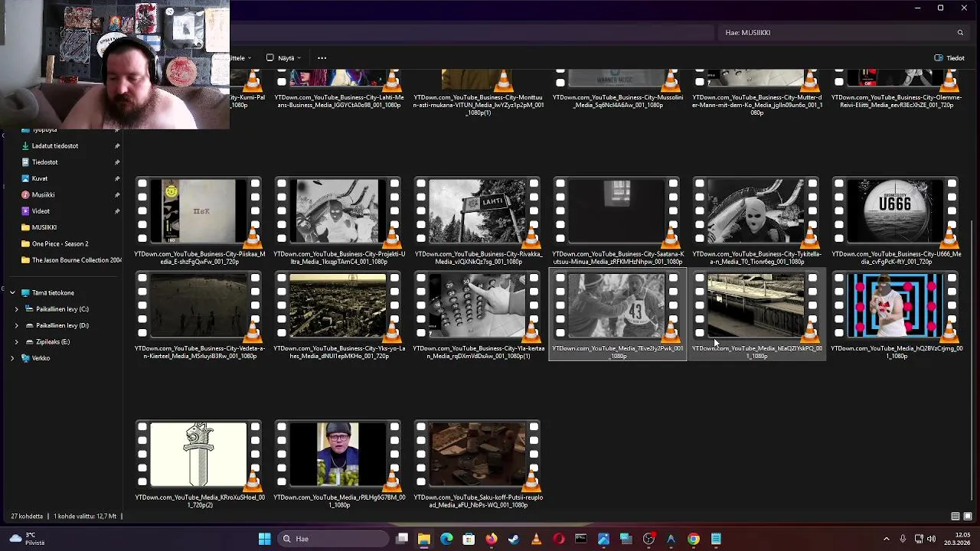This screenshot has height=551, width=980.
Task: Switch to details list view
Action: coord(955,517)
